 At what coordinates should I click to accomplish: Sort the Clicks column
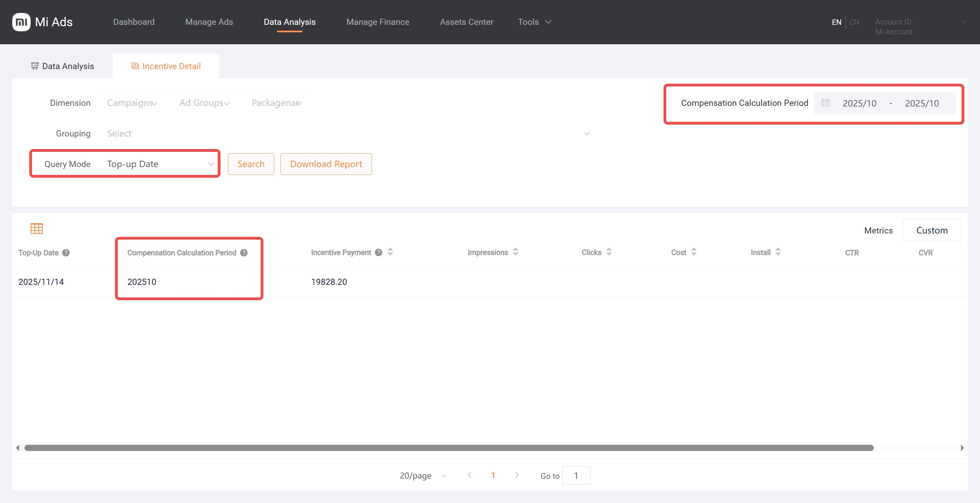tap(609, 252)
